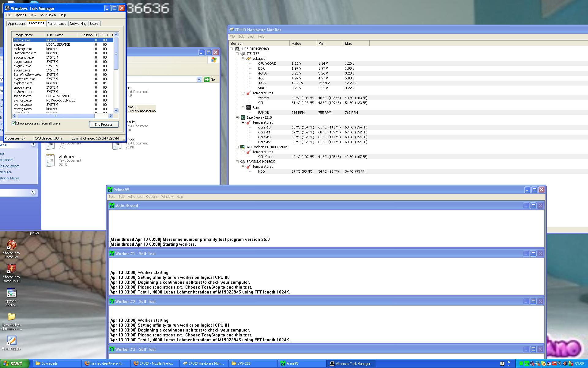Screen dimensions: 588x368
Task: Collapse the Voltages node
Action: [x=243, y=59]
